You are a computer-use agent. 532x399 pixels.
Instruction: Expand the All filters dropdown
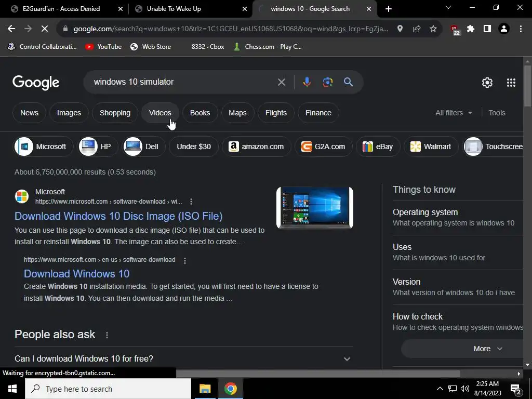454,113
